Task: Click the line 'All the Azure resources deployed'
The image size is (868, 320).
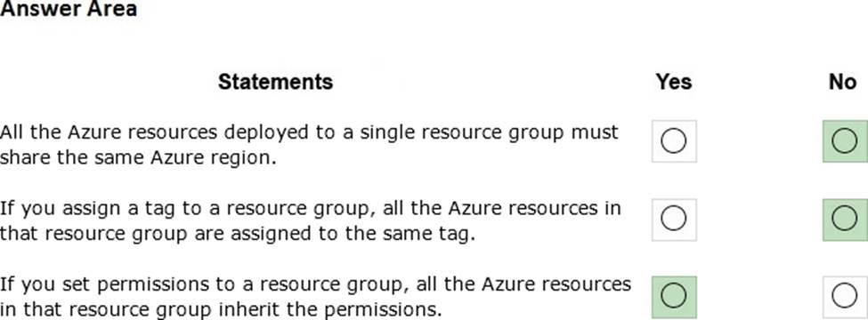Action: [x=309, y=132]
